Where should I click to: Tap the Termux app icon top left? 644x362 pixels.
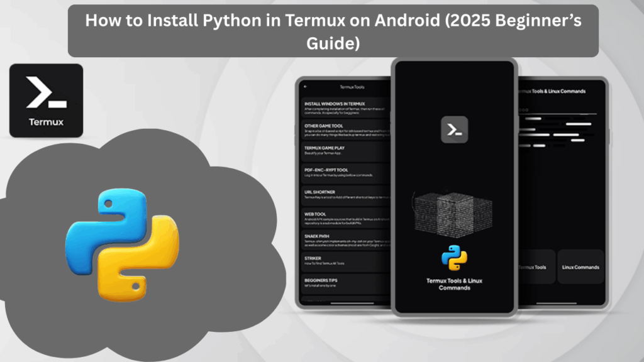[46, 101]
